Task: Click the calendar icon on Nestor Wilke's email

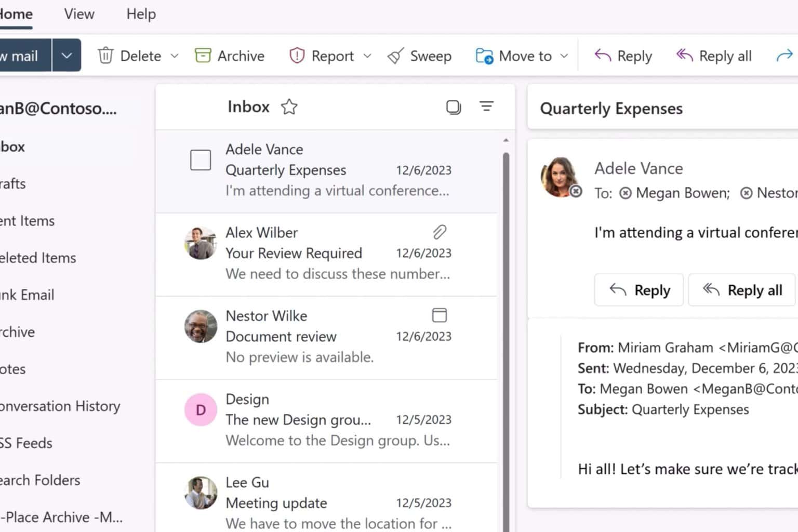Action: coord(439,315)
